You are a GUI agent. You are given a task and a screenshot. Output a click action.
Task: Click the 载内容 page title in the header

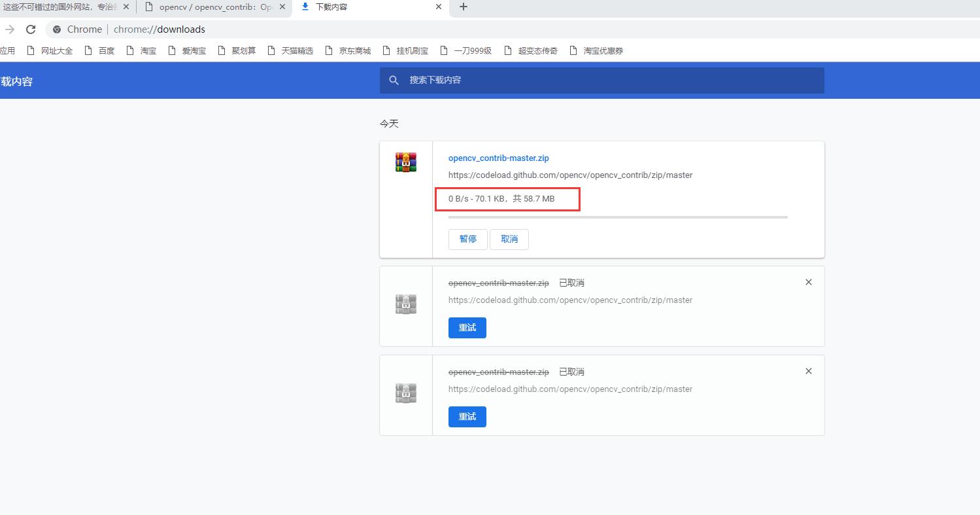[x=16, y=81]
